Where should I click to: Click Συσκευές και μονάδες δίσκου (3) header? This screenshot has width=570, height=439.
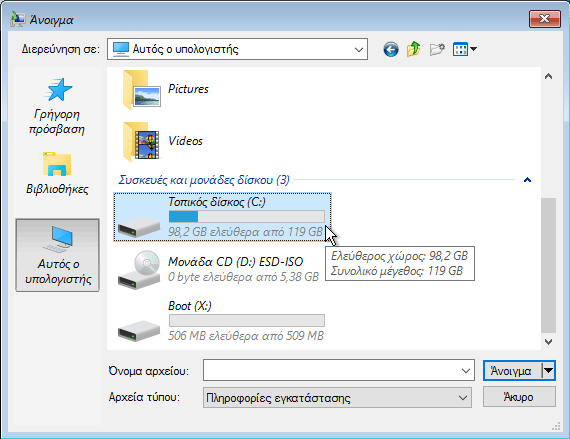click(x=204, y=180)
